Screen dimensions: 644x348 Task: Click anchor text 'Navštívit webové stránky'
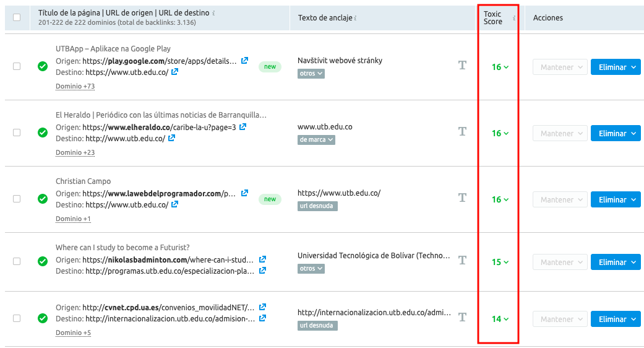point(340,61)
